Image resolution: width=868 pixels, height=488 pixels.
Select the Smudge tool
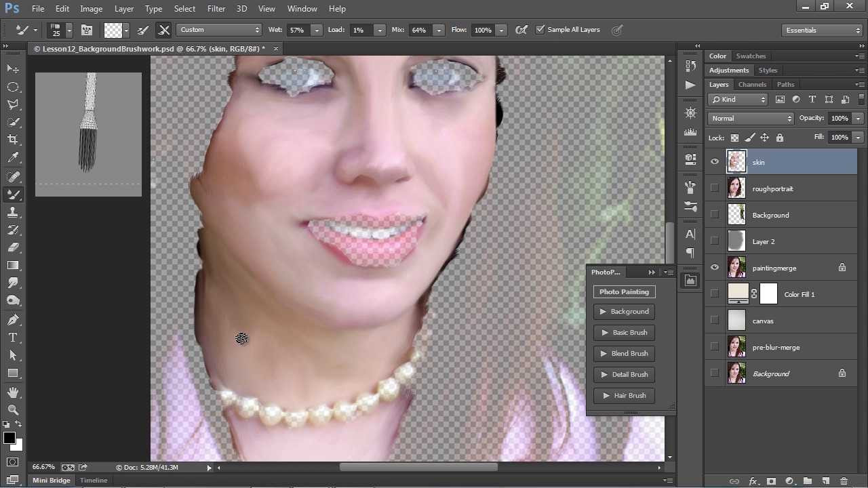13,283
